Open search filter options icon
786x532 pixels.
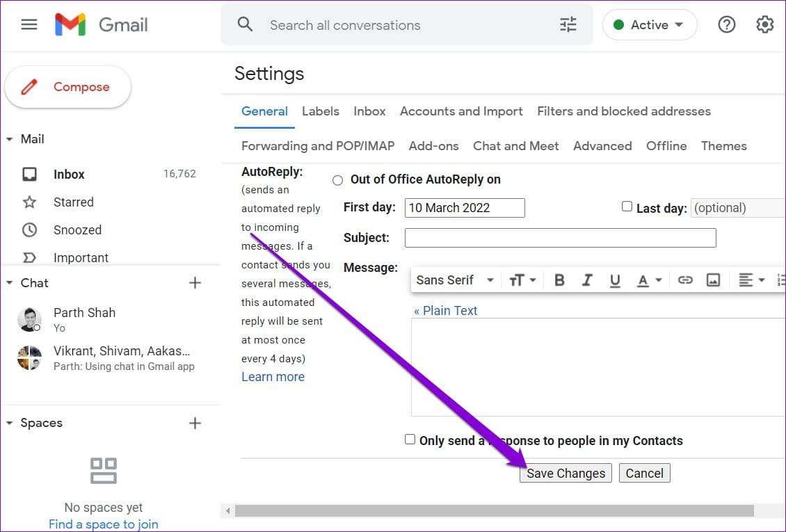568,24
